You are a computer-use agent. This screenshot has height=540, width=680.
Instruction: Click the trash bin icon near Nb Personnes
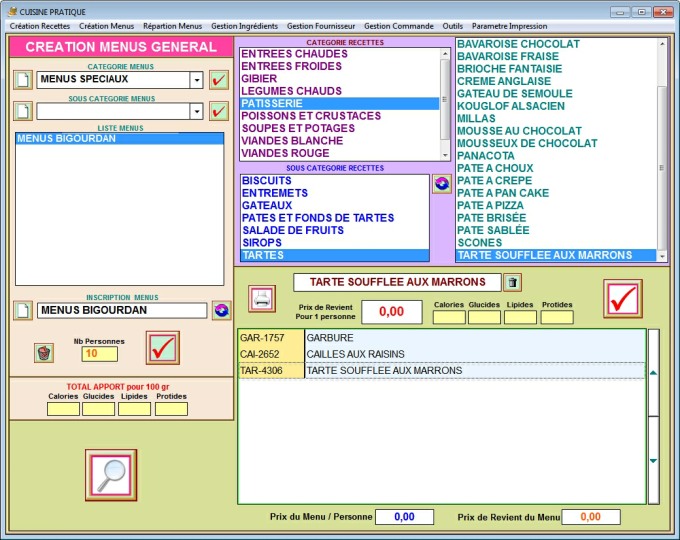[x=43, y=352]
